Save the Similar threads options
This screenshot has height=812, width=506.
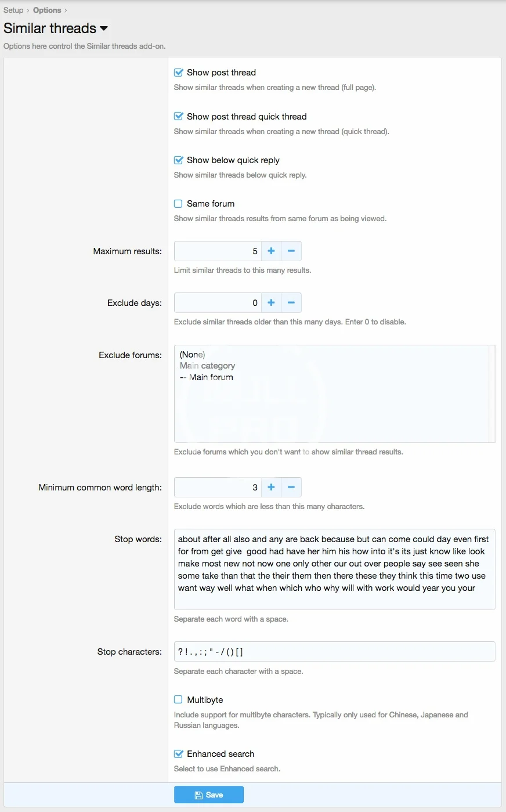(x=209, y=795)
